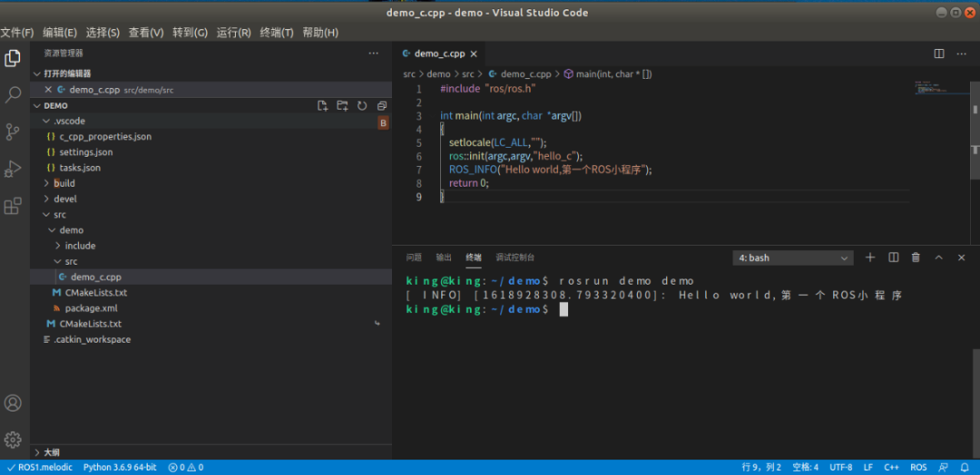Open the 帮助(H) menu

pyautogui.click(x=320, y=33)
